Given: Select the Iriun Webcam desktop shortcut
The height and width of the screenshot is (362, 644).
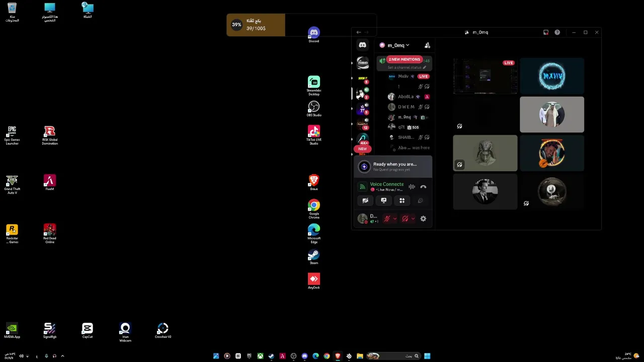Looking at the screenshot, I should pyautogui.click(x=125, y=332).
